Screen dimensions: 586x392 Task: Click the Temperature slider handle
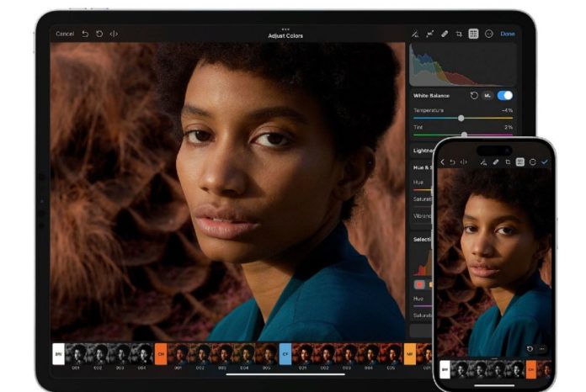[461, 118]
